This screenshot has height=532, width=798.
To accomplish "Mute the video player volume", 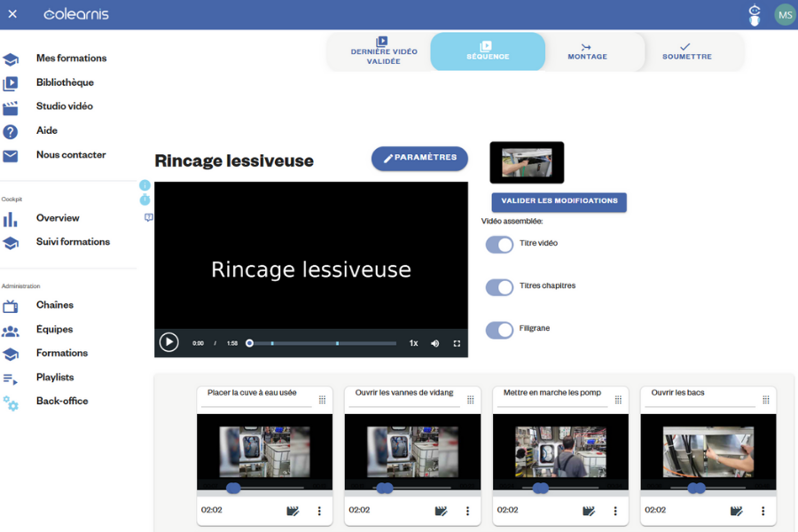I will 435,343.
